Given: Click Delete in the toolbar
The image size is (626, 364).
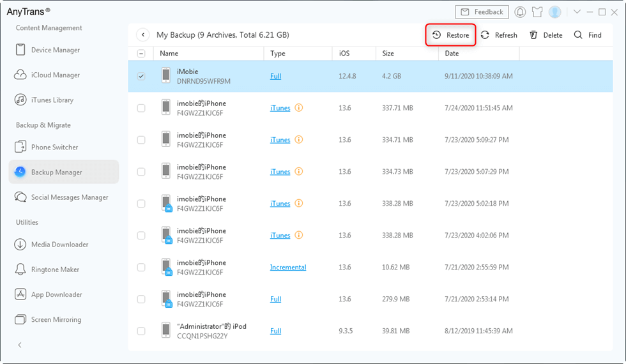Looking at the screenshot, I should (x=546, y=35).
